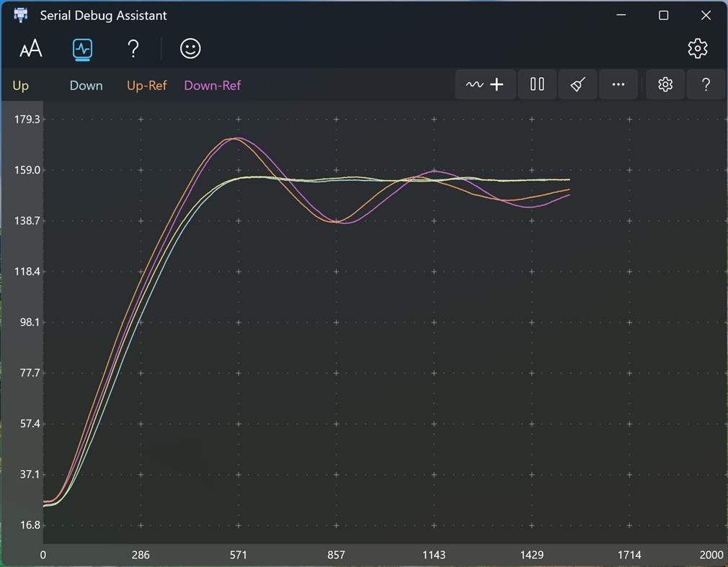Toggle the Up series legend
The height and width of the screenshot is (567, 728).
coord(20,86)
